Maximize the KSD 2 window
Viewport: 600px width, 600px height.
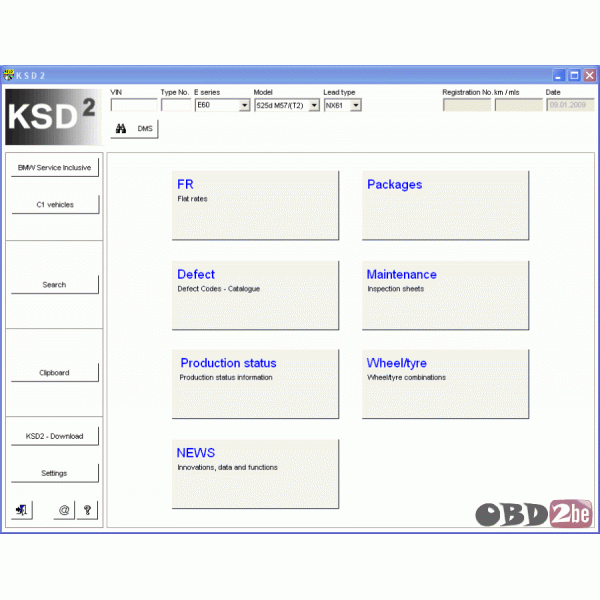tap(574, 75)
